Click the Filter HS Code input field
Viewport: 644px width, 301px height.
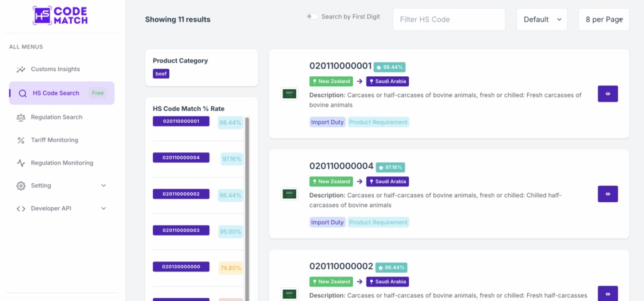pyautogui.click(x=448, y=20)
